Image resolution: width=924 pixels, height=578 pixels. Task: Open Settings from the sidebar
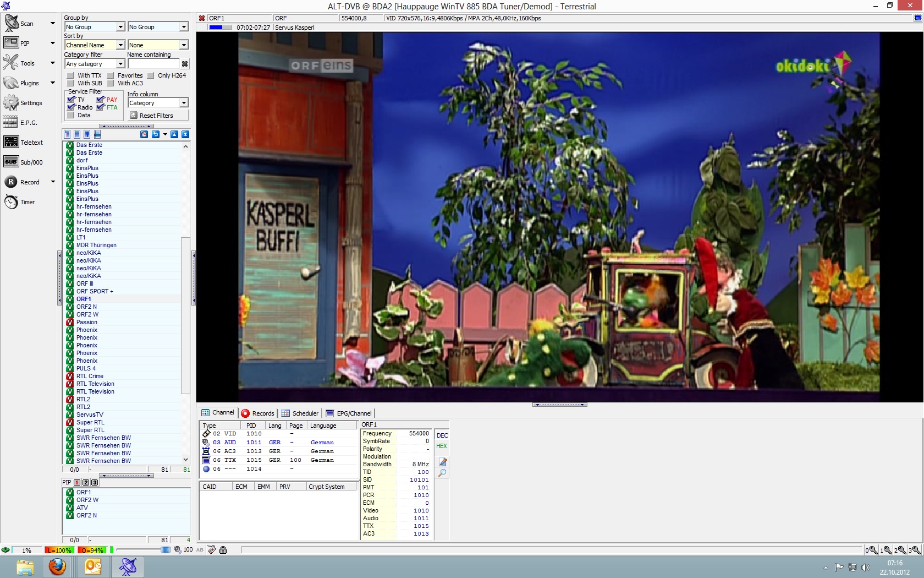pyautogui.click(x=11, y=103)
